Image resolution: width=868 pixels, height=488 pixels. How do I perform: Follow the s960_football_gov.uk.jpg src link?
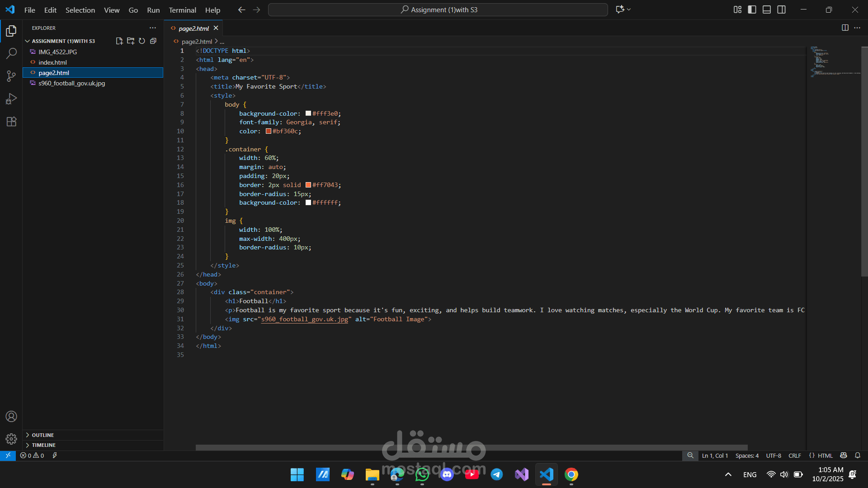coord(304,319)
